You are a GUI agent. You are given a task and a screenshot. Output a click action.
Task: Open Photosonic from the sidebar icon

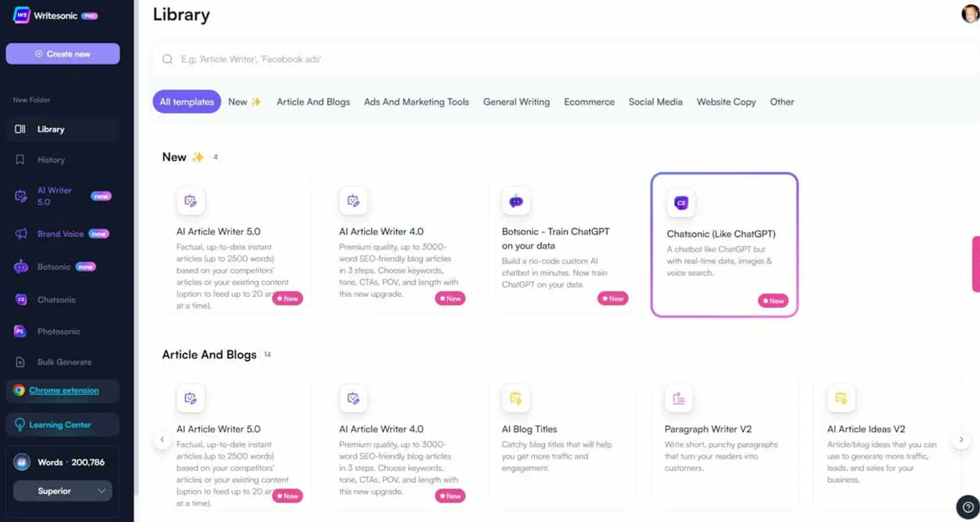tap(20, 331)
